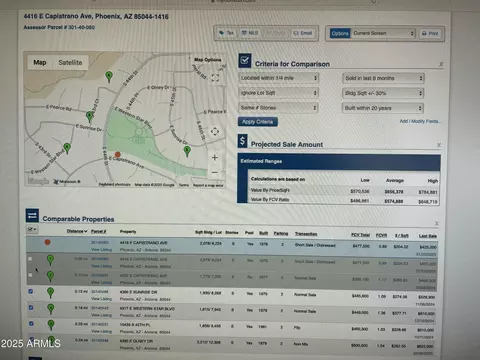Uncheck the 4306 E Sunrise Dr checkbox
480x360 pixels.
[31, 291]
